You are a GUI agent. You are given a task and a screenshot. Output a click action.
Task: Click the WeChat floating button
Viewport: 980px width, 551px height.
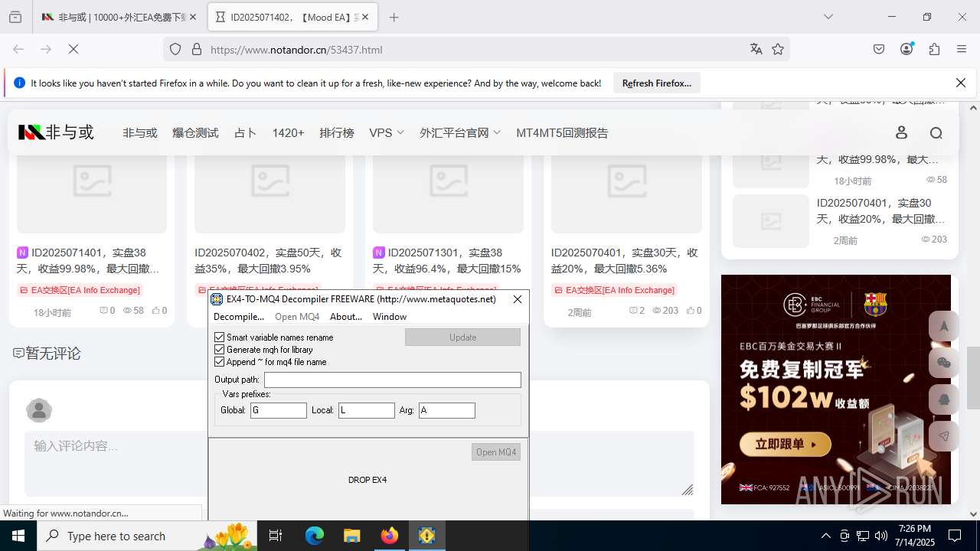click(x=944, y=363)
